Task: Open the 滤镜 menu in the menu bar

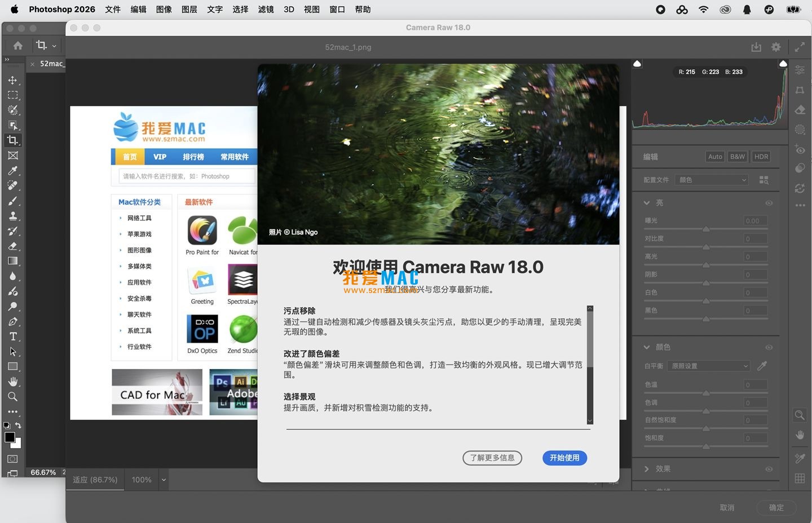Action: click(265, 9)
